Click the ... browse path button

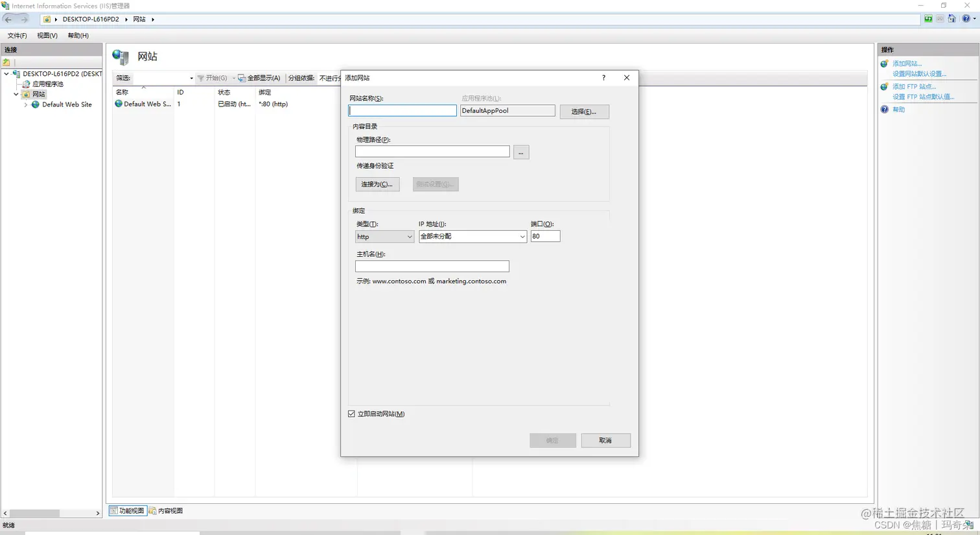(x=521, y=152)
